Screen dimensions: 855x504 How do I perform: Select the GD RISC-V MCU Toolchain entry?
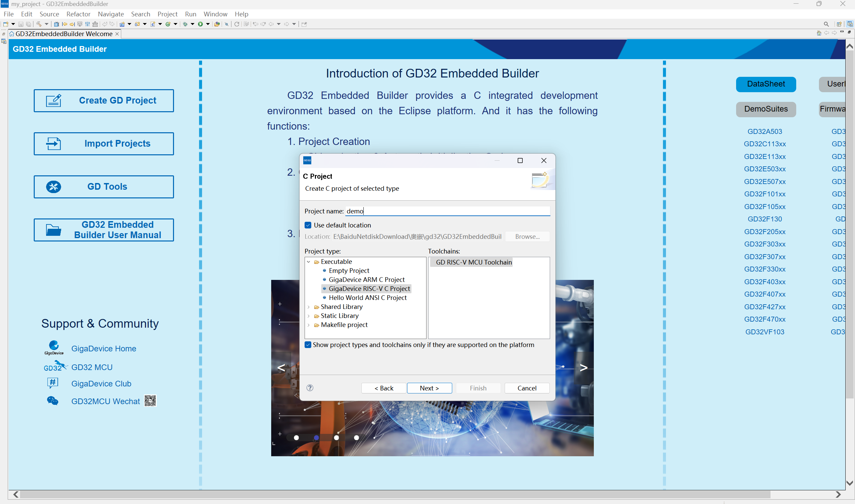click(471, 262)
